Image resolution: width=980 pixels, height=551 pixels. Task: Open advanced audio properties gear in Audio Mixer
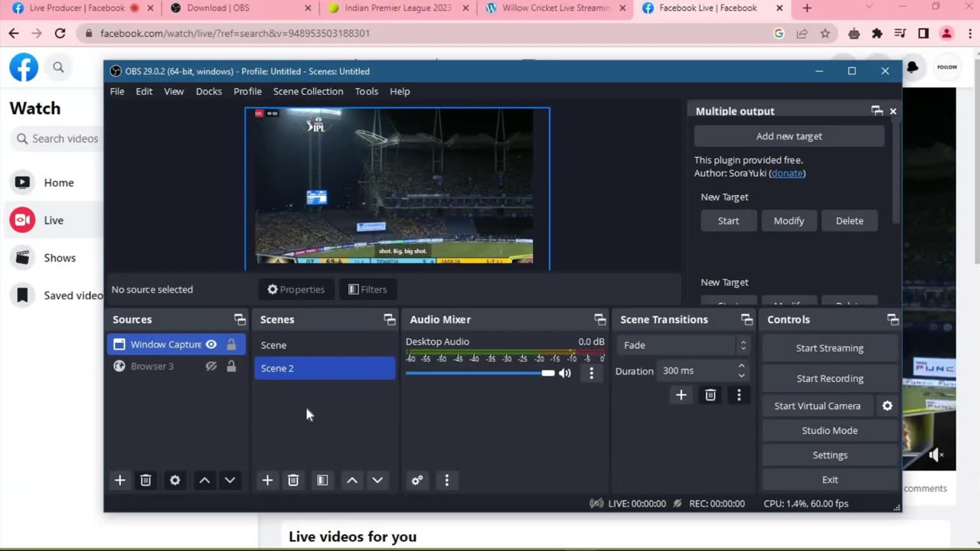tap(417, 480)
